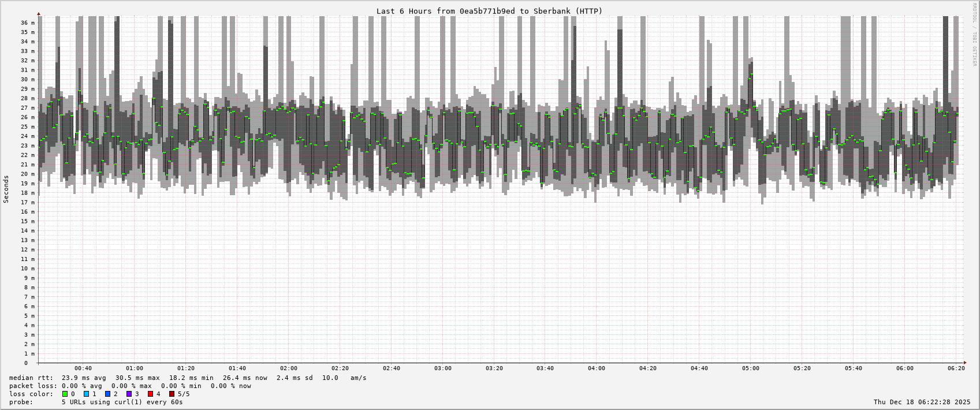Click the 'median rtt:' statistics label

coord(31,378)
